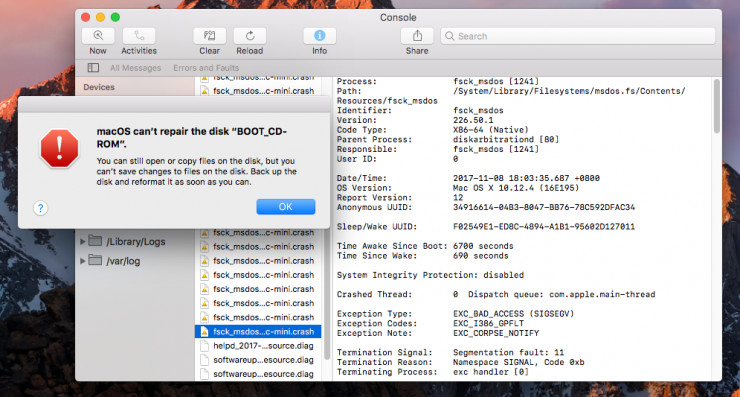Expand the /var/log folder
740x397 pixels.
[83, 261]
